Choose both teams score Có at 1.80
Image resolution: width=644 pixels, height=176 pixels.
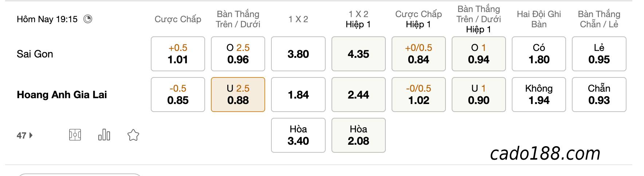539,54
